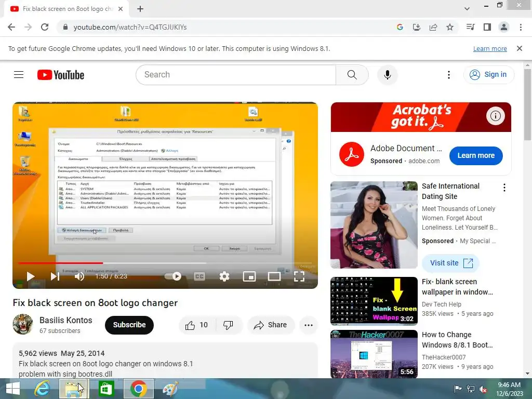Click the browser forward arrow

pos(28,27)
